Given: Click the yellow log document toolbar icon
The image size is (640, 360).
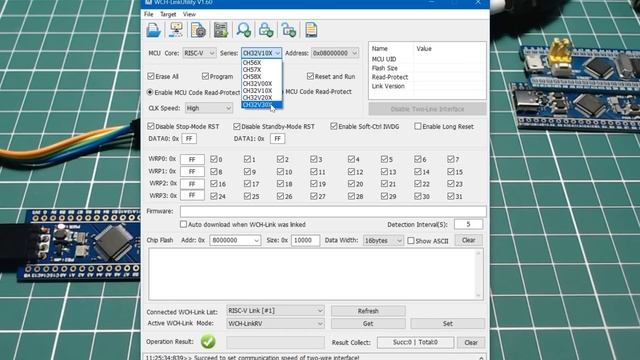Looking at the screenshot, I should click(x=311, y=30).
